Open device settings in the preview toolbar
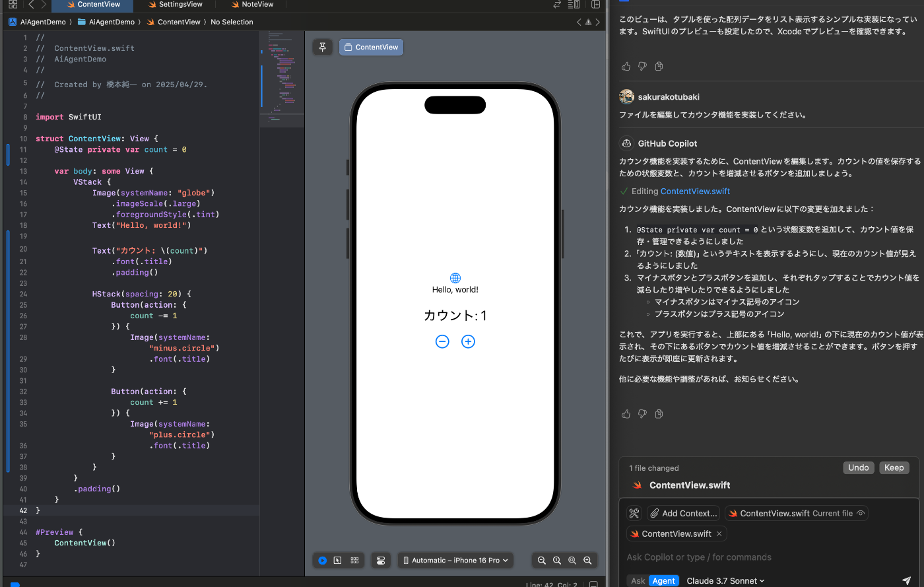This screenshot has width=924, height=587. coord(381,560)
